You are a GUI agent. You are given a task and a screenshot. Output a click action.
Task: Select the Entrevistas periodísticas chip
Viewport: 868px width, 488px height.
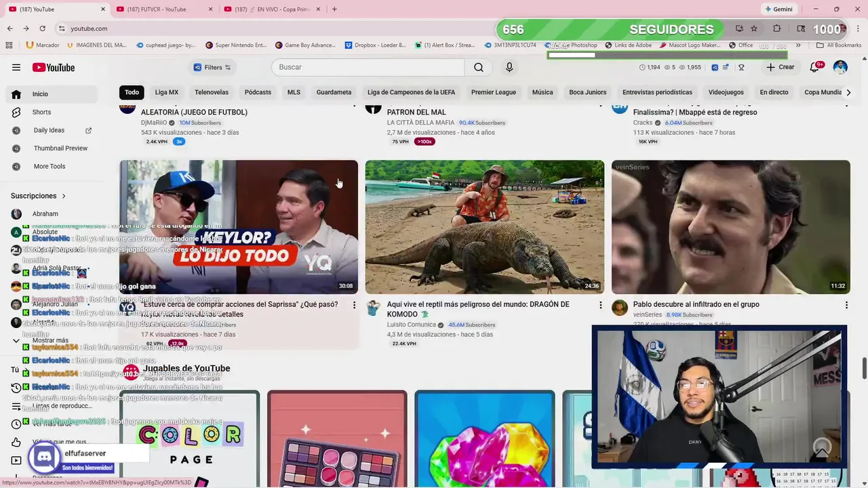[657, 92]
